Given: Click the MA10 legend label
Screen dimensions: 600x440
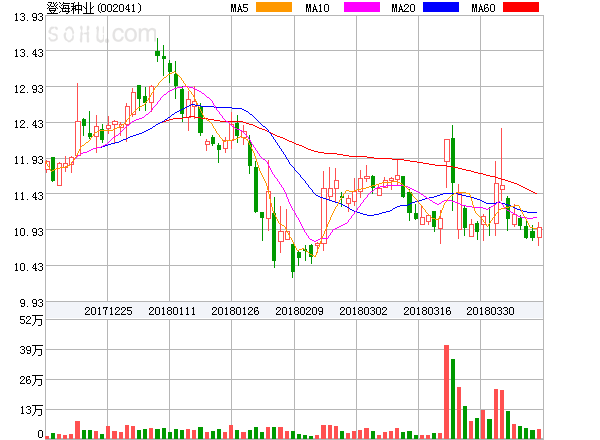Looking at the screenshot, I should [x=317, y=8].
